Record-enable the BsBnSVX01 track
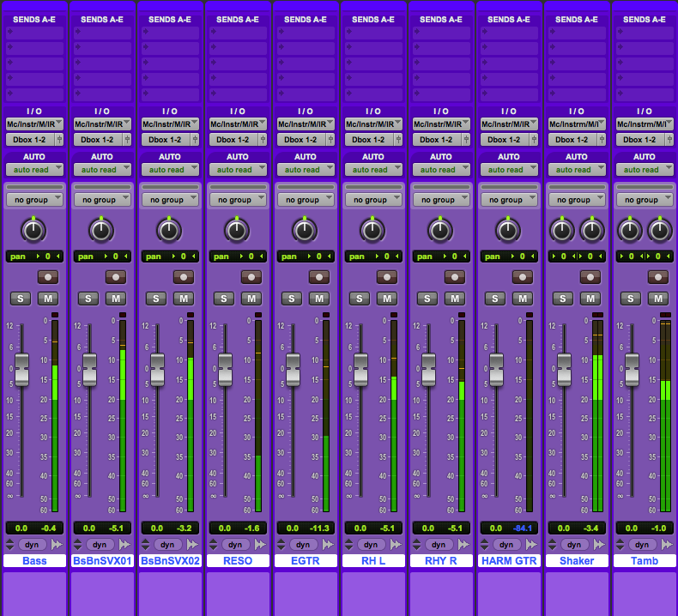Image resolution: width=678 pixels, height=616 pixels. pos(116,277)
